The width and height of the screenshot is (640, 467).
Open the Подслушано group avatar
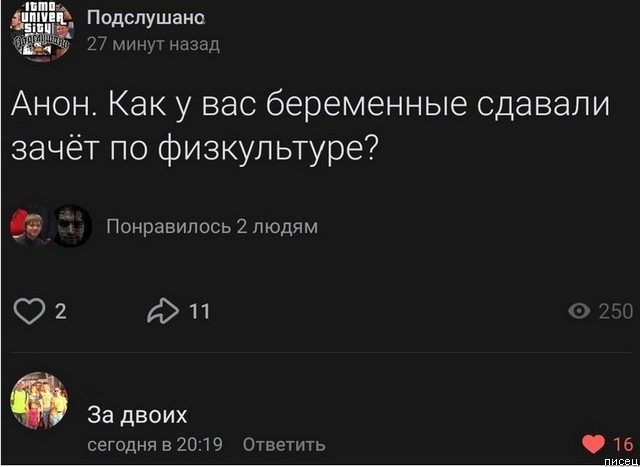(40, 31)
